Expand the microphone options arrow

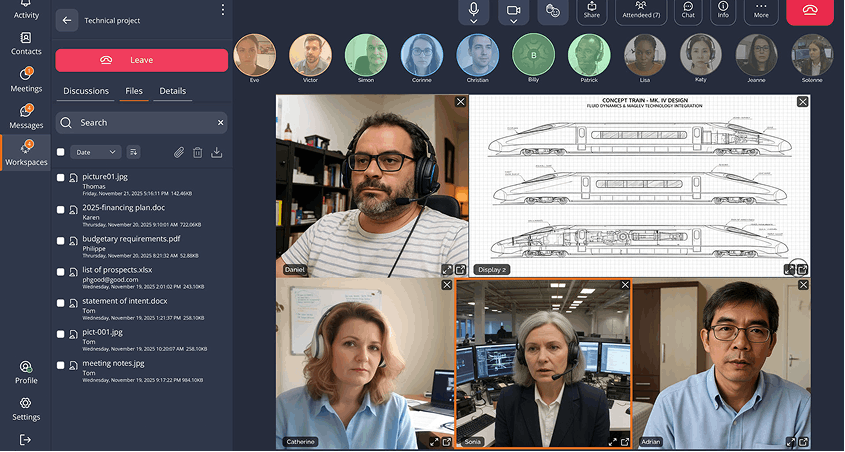473,19
